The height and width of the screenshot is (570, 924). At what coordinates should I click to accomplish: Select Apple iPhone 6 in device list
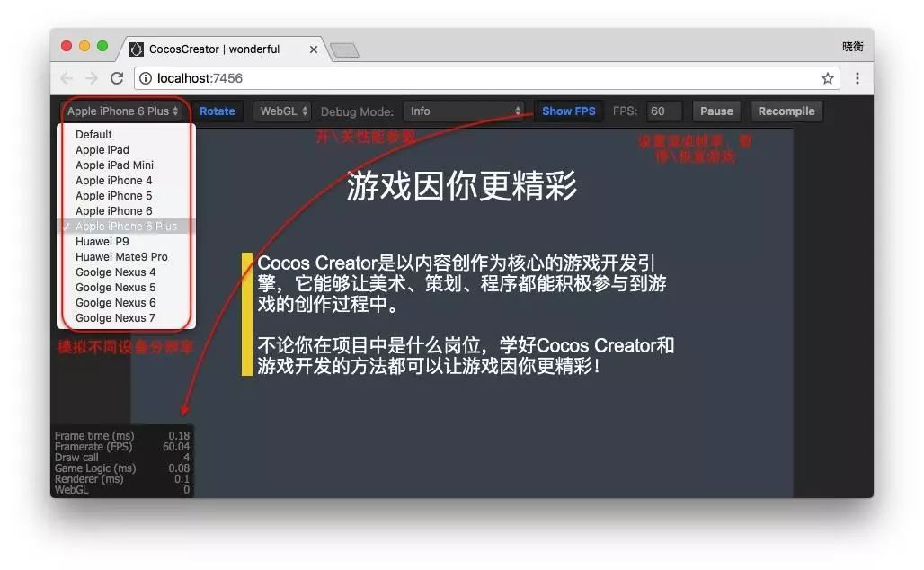coord(126,211)
